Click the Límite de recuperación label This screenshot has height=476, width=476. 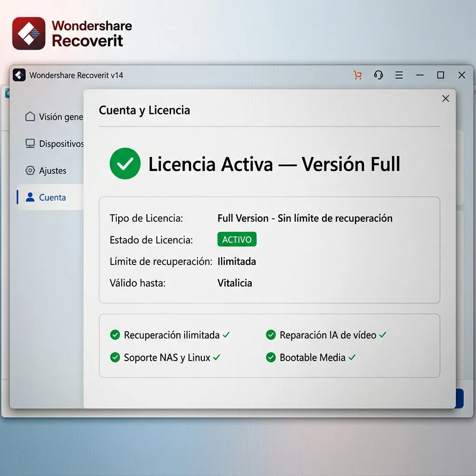point(161,261)
